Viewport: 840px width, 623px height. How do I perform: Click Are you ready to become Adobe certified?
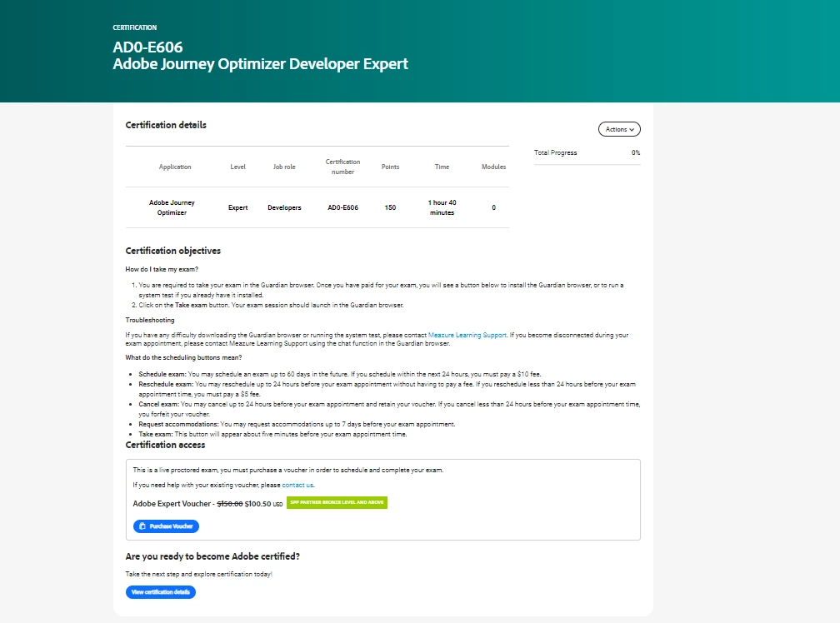(x=212, y=556)
